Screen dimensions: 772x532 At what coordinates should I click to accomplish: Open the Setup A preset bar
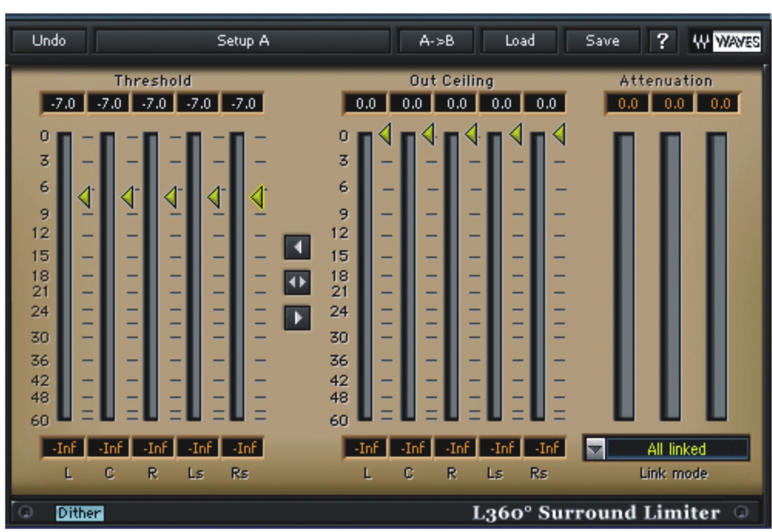click(x=243, y=41)
